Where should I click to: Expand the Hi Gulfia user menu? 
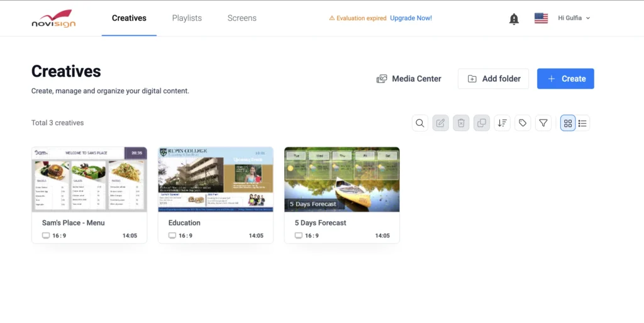tap(574, 18)
